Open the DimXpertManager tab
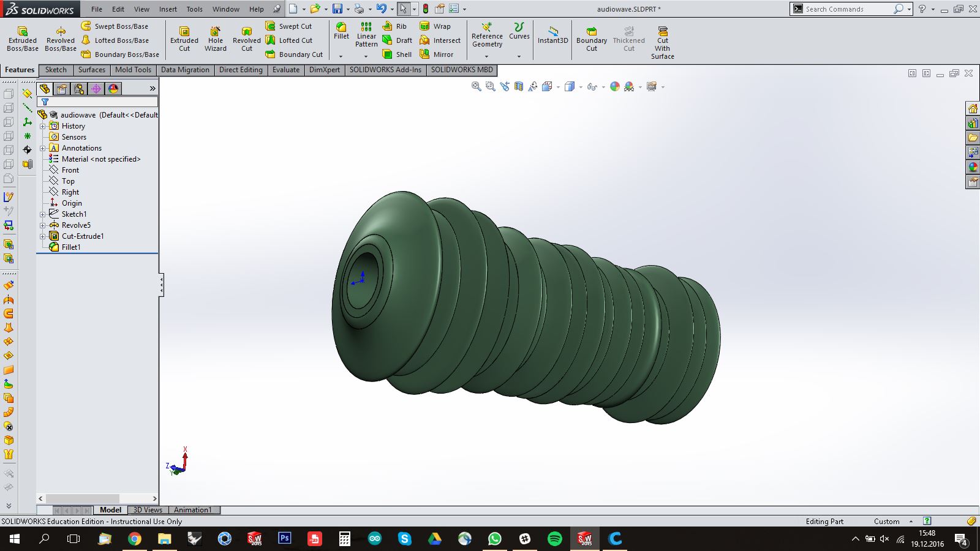The height and width of the screenshot is (551, 980). 96,89
